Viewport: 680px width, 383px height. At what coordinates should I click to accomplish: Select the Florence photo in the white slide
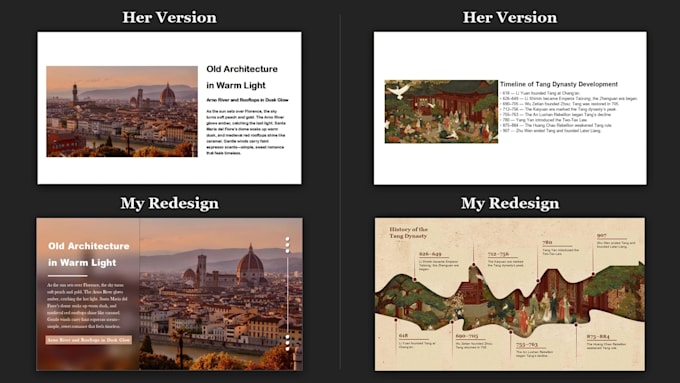(x=122, y=111)
